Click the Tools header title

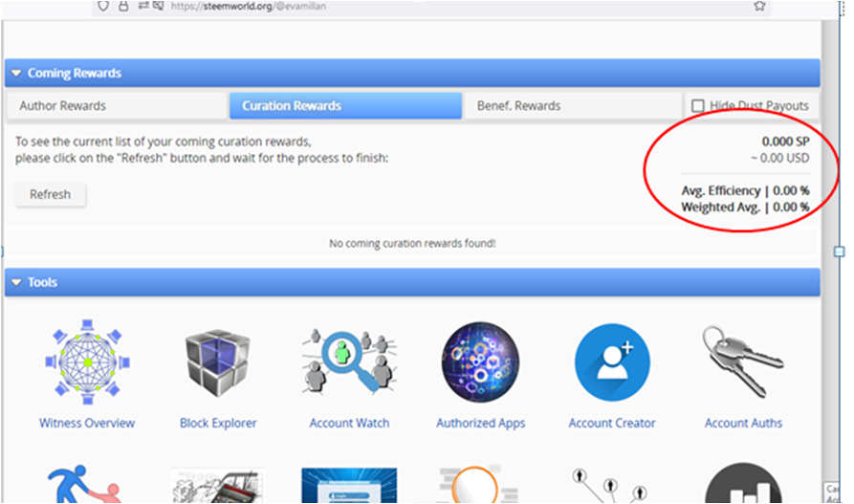[x=42, y=282]
